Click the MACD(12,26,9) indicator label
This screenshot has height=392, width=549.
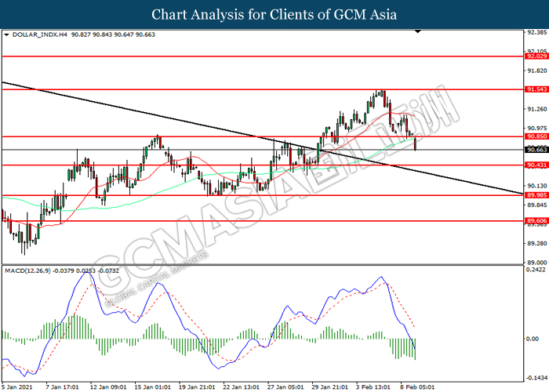pyautogui.click(x=28, y=271)
